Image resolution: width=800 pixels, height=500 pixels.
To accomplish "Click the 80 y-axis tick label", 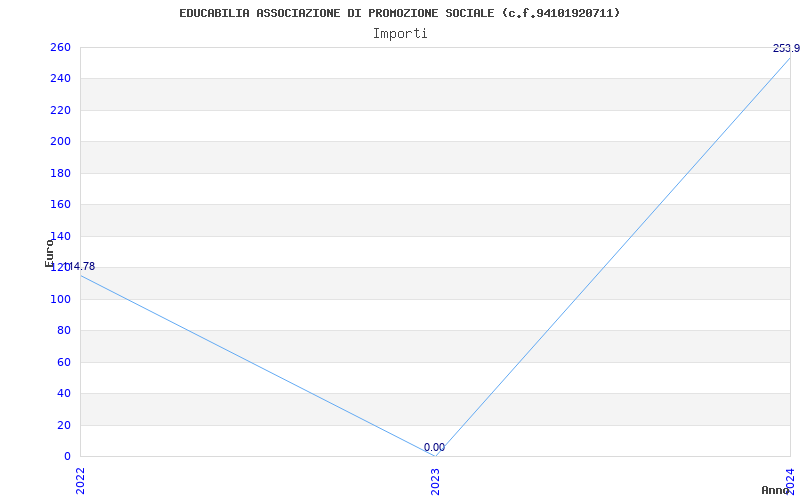I will click(x=64, y=330).
